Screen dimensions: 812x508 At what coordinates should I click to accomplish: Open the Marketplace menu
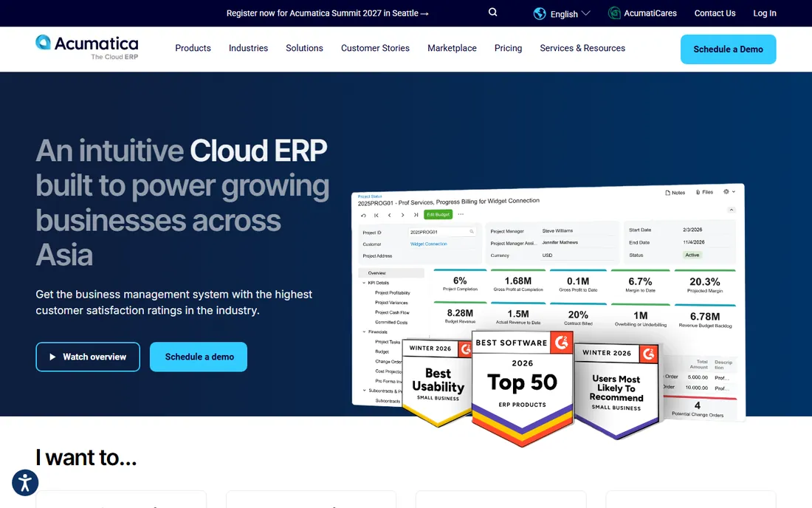click(452, 48)
